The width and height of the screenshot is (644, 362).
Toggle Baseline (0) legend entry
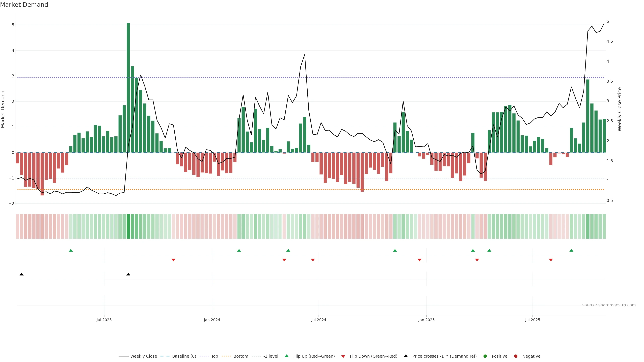184,356
